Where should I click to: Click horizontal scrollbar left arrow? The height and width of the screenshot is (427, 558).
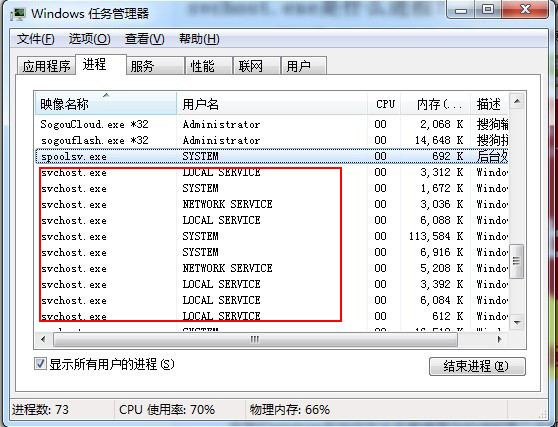(43, 339)
